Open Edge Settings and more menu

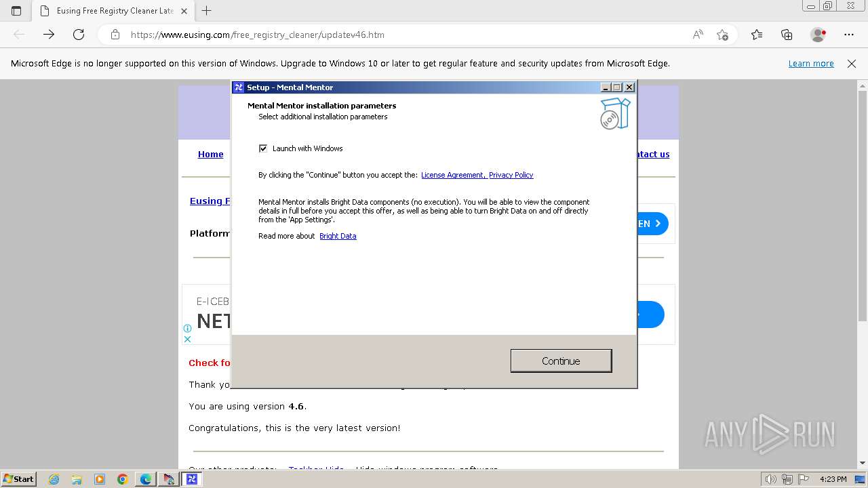point(849,35)
